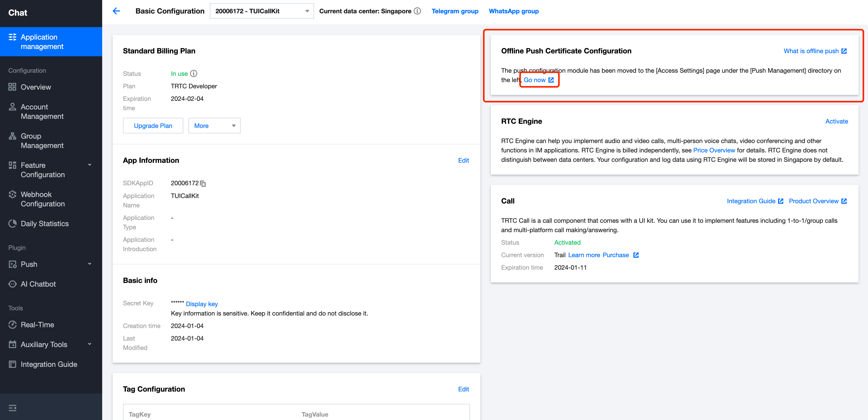Open AI Chatbot plugin

click(x=38, y=284)
